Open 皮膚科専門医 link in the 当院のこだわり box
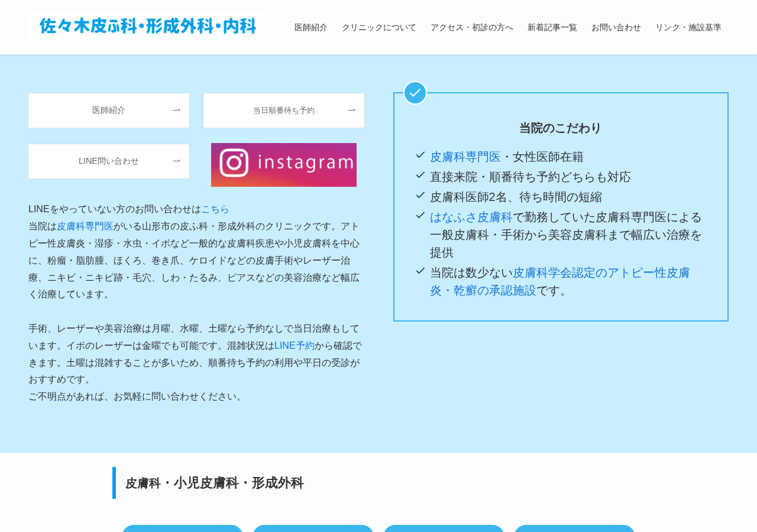The image size is (757, 532). tap(465, 157)
